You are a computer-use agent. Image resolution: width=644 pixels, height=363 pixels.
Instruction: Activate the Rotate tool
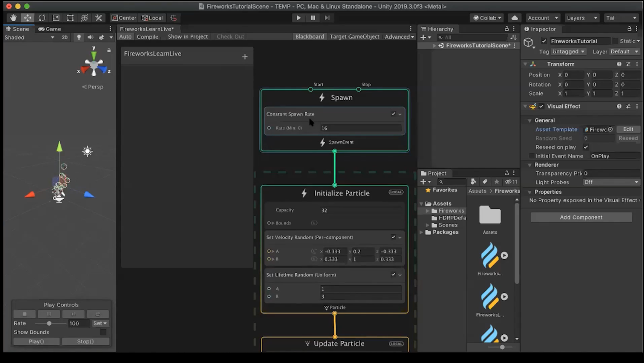[x=42, y=18]
